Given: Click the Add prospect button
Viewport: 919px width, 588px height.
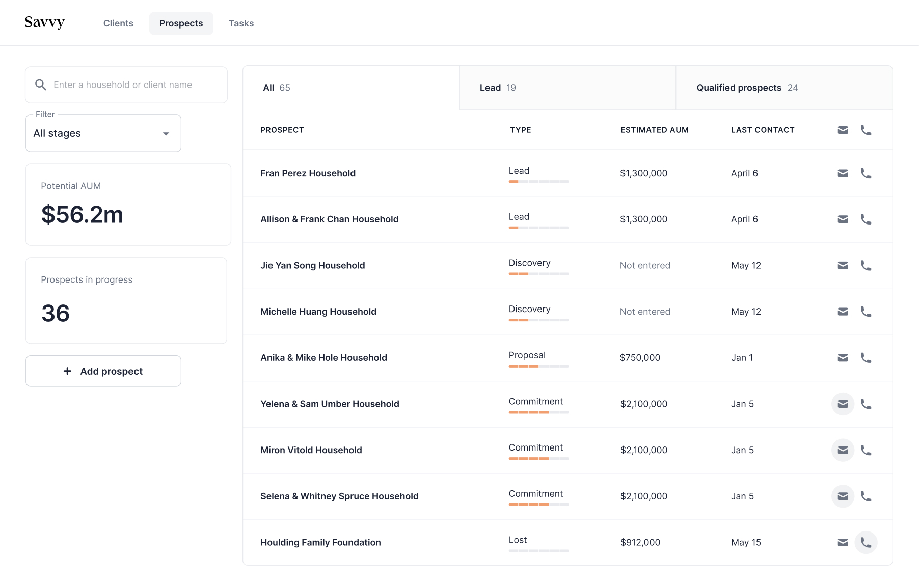Looking at the screenshot, I should pyautogui.click(x=103, y=371).
